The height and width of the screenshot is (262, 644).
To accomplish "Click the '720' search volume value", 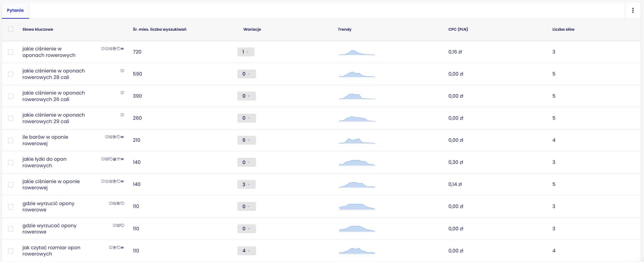I will click(137, 52).
